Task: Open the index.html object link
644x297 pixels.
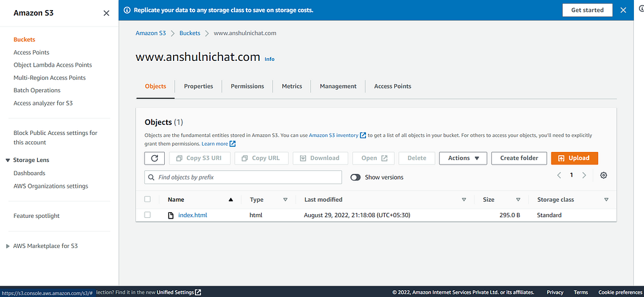Action: [x=192, y=215]
